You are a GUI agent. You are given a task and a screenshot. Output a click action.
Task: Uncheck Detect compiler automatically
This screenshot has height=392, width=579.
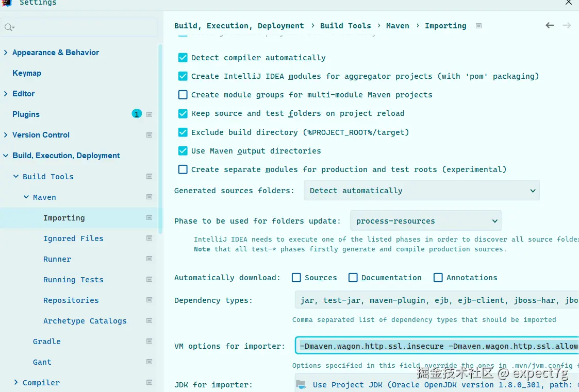pos(183,58)
